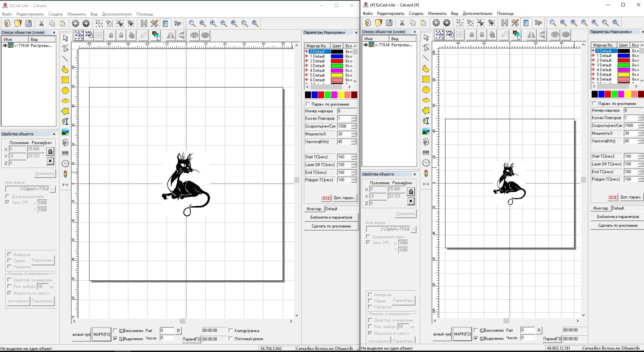The height and width of the screenshot is (352, 644).
Task: Open 'Помощь' menu in right window
Action: (x=505, y=14)
